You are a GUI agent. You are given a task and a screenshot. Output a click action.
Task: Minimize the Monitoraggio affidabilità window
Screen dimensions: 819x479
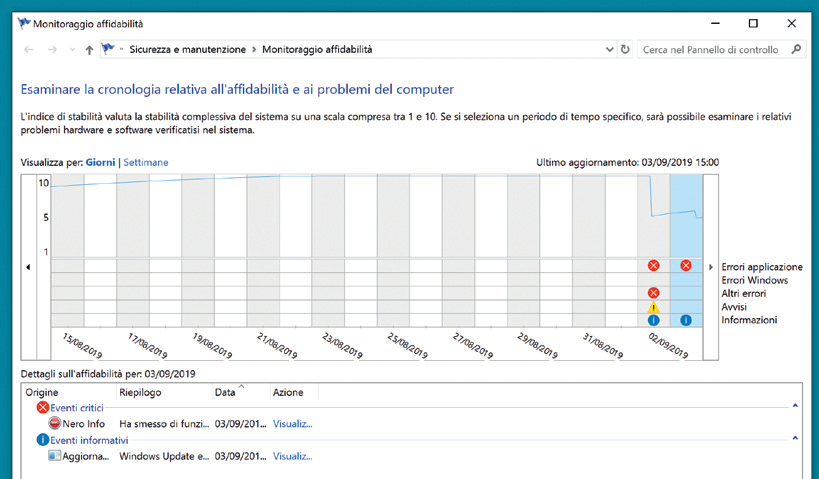tap(716, 24)
